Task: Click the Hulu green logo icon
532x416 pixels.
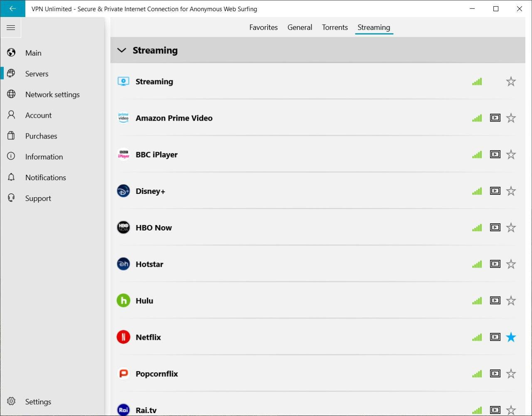Action: pyautogui.click(x=123, y=300)
